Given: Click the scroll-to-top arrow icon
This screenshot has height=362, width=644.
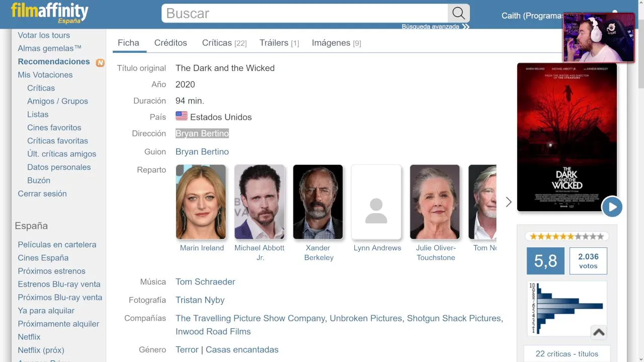Looking at the screenshot, I should point(599,332).
